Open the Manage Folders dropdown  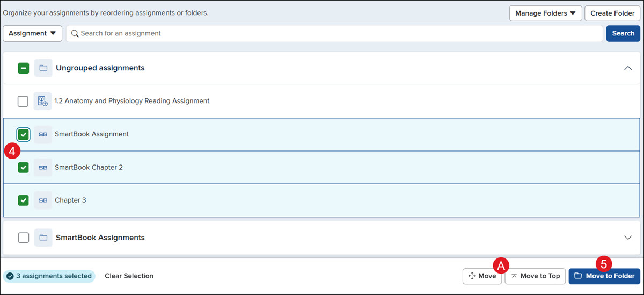tap(545, 13)
